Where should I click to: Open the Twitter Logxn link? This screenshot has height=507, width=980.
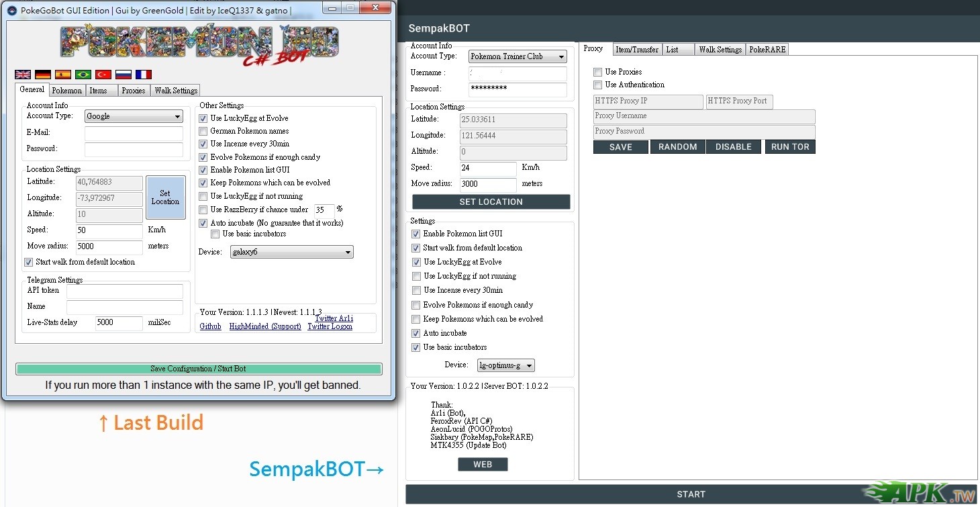pyautogui.click(x=330, y=326)
